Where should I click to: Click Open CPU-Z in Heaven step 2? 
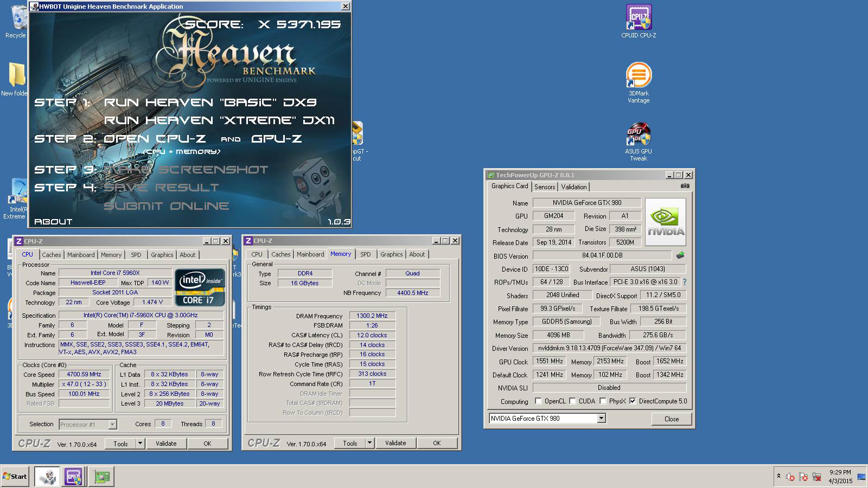pyautogui.click(x=155, y=139)
